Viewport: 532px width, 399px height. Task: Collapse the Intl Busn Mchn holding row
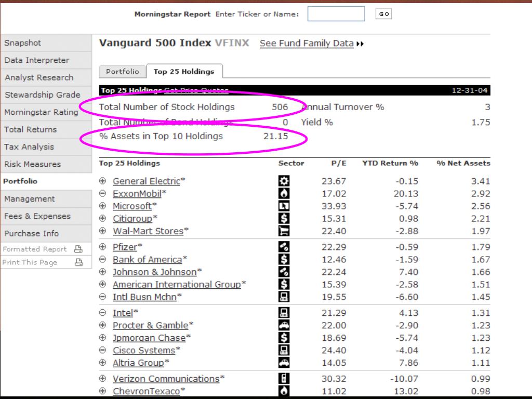pyautogui.click(x=102, y=297)
